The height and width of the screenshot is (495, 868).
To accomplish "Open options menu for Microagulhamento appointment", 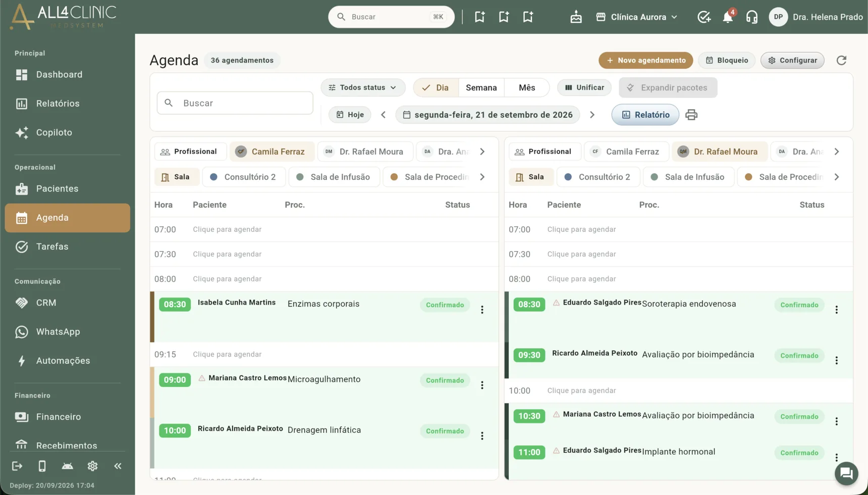I will click(482, 385).
